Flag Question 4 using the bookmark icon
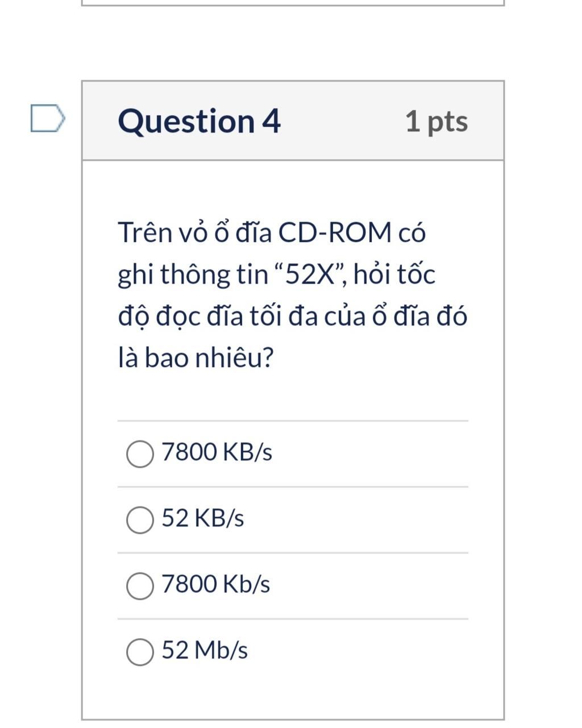 pos(48,118)
